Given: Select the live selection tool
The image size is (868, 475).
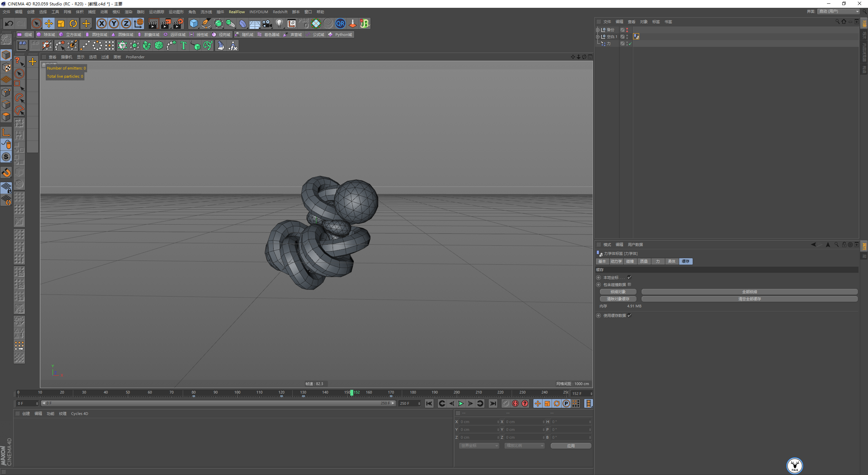Looking at the screenshot, I should [x=36, y=23].
